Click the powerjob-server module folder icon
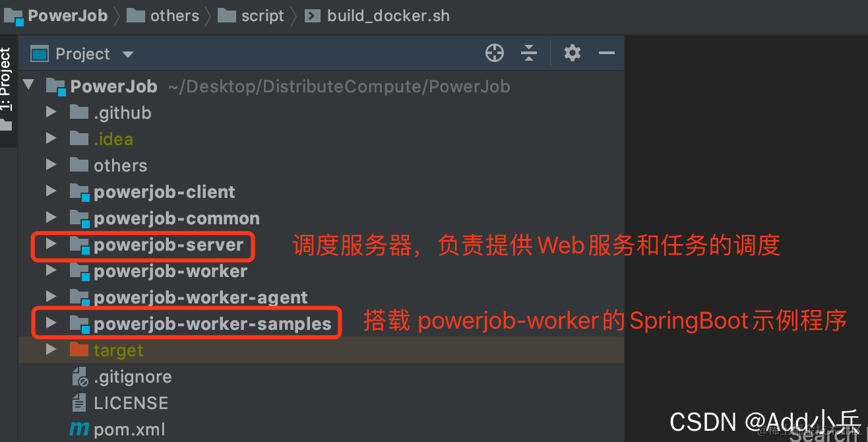Image resolution: width=868 pixels, height=442 pixels. pyautogui.click(x=78, y=245)
